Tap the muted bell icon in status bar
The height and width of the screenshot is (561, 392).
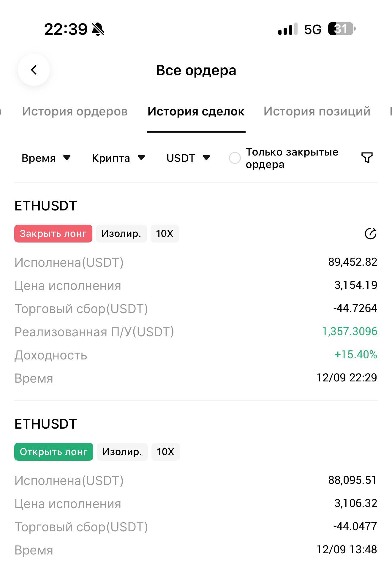coord(98,29)
